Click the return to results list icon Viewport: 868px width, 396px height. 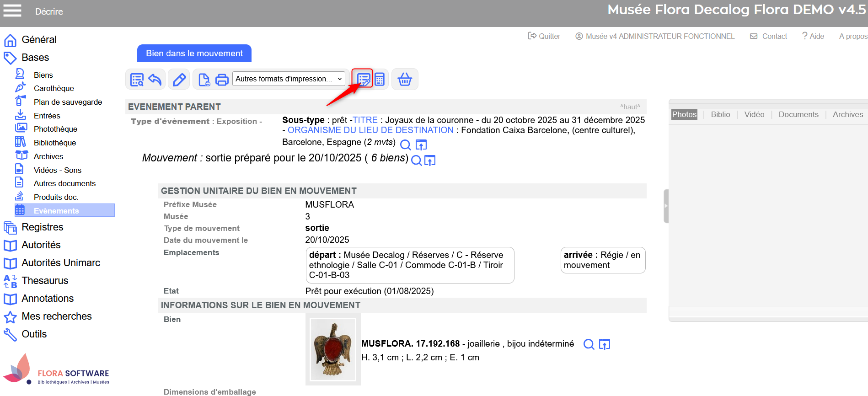coord(137,80)
